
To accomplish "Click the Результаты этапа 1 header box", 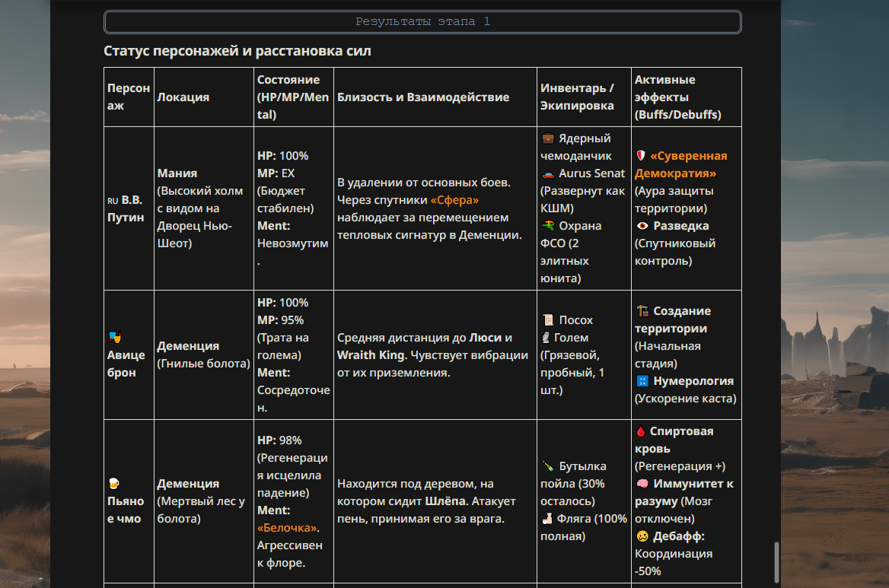I will point(422,22).
